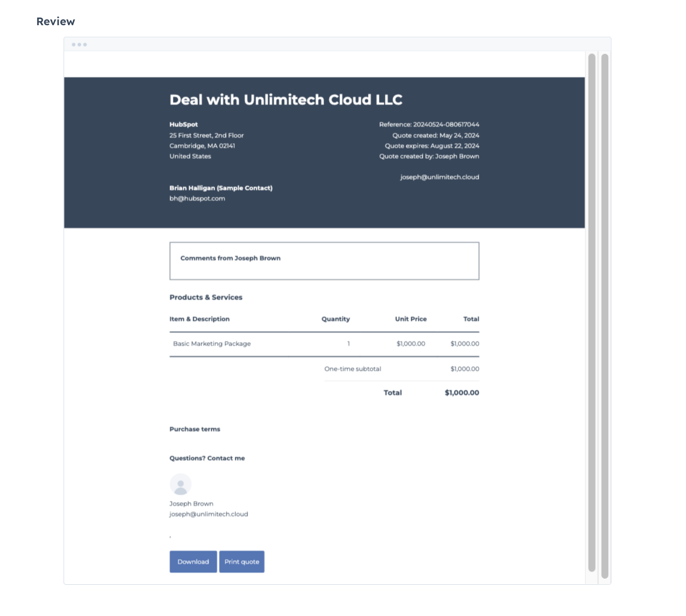
Task: Click the Deal with Unlimitech Cloud LLC title
Action: [286, 100]
